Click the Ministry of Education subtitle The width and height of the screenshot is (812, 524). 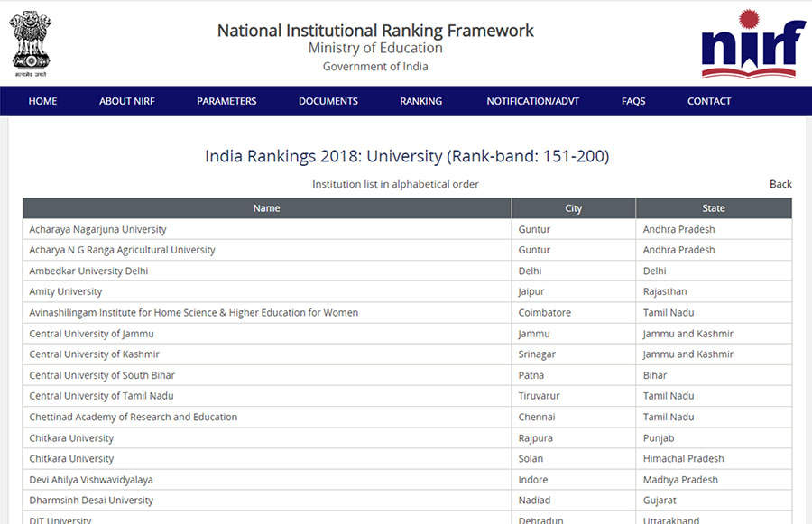[x=375, y=48]
